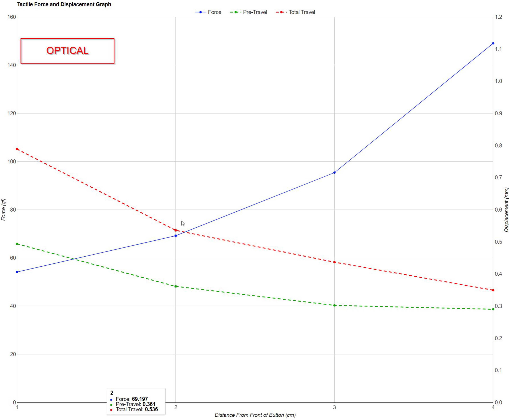Image resolution: width=509 pixels, height=420 pixels.
Task: Click the Force data point at 1 cm
Action: 17,272
